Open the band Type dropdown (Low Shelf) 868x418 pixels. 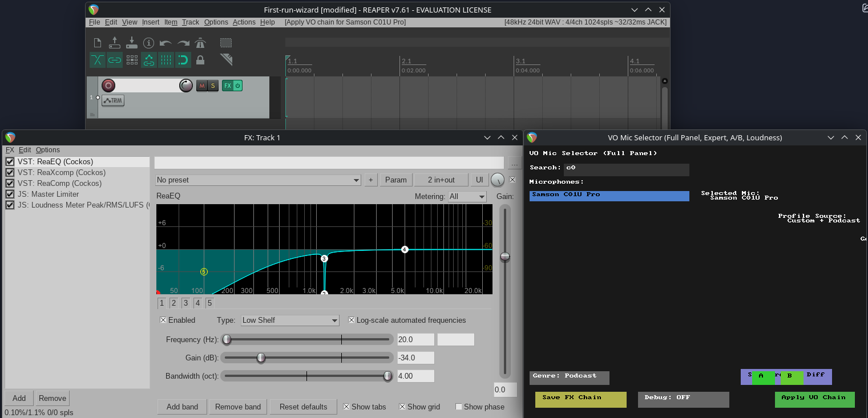[290, 320]
